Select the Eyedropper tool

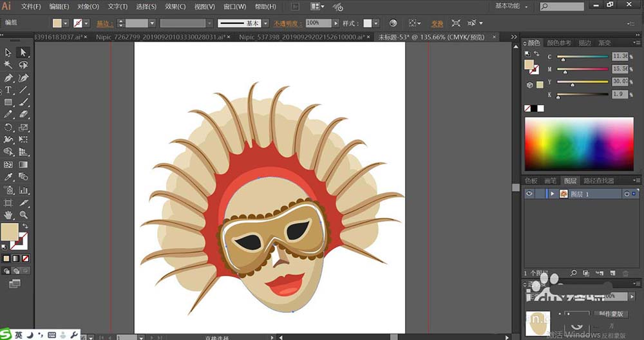(8, 177)
